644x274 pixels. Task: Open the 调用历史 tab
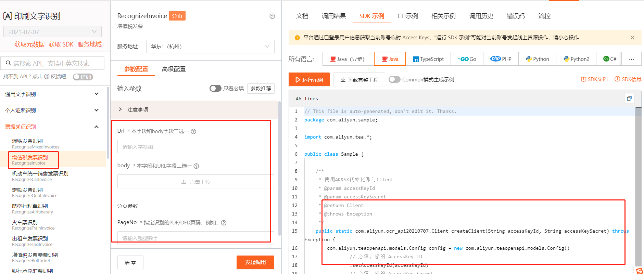tap(481, 16)
